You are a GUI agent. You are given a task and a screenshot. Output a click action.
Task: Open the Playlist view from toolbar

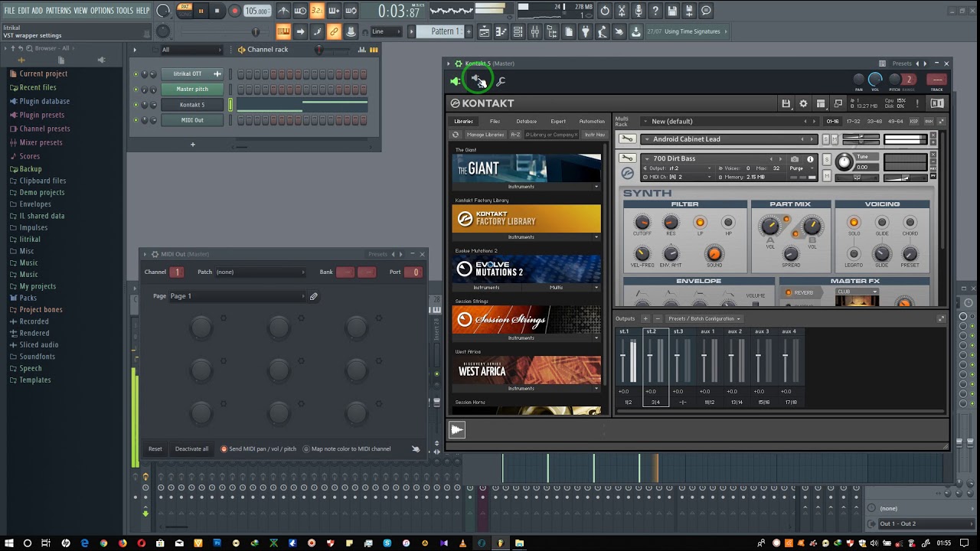484,31
